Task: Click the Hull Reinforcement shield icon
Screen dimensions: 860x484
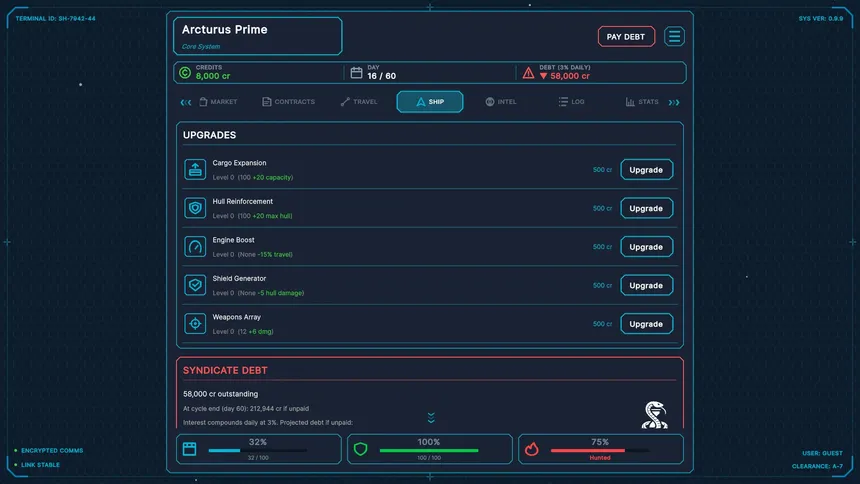Action: [x=195, y=208]
